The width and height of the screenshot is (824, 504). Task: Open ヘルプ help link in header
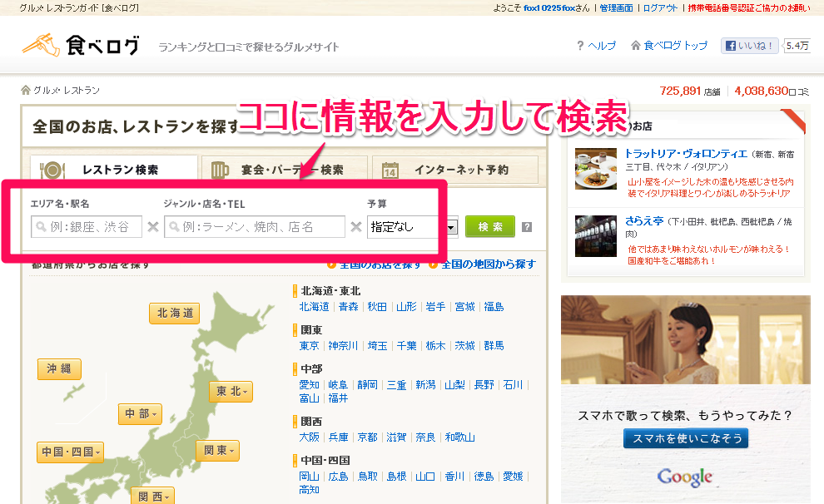(x=596, y=46)
